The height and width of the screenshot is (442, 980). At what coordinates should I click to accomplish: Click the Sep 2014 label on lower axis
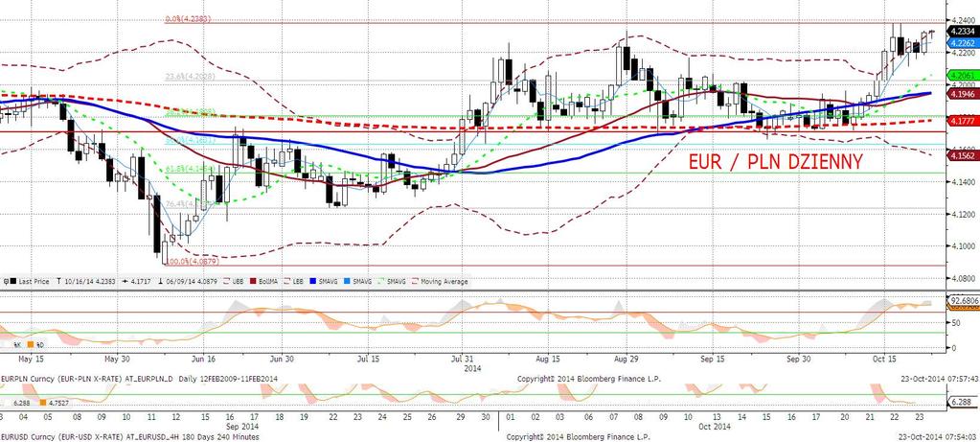point(242,427)
